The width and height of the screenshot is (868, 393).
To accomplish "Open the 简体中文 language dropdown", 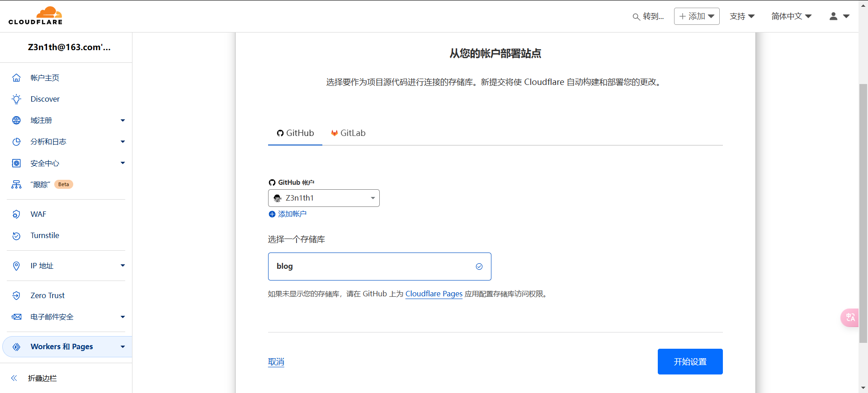I will pos(792,16).
